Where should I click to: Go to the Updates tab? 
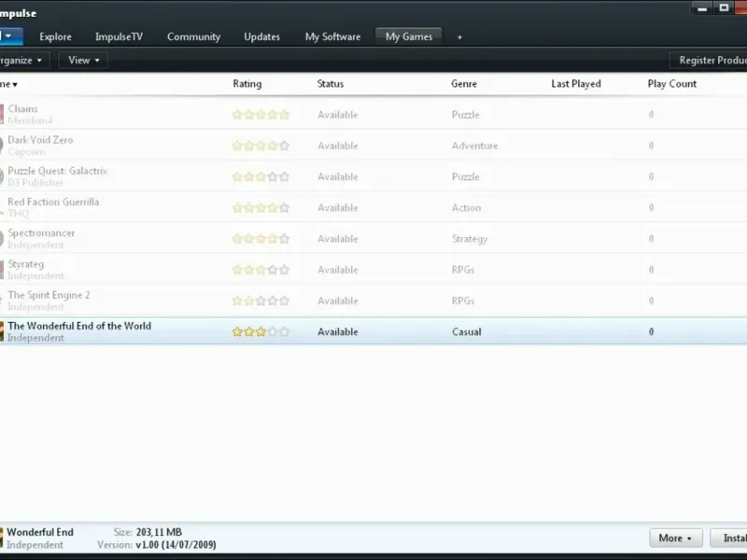pos(261,36)
